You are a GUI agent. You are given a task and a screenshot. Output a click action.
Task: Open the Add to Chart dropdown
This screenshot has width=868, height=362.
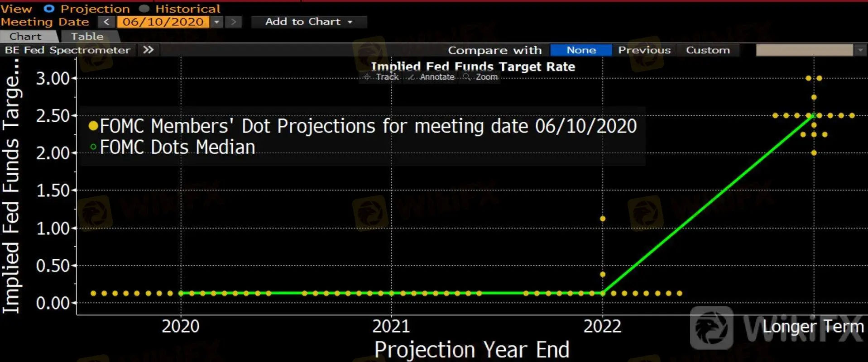(308, 22)
